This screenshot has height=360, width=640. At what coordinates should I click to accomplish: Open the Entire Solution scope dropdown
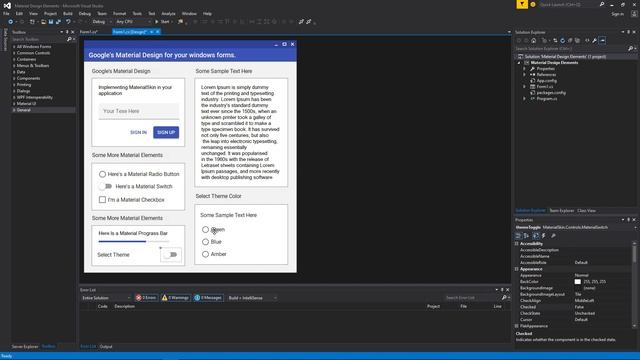pos(106,298)
